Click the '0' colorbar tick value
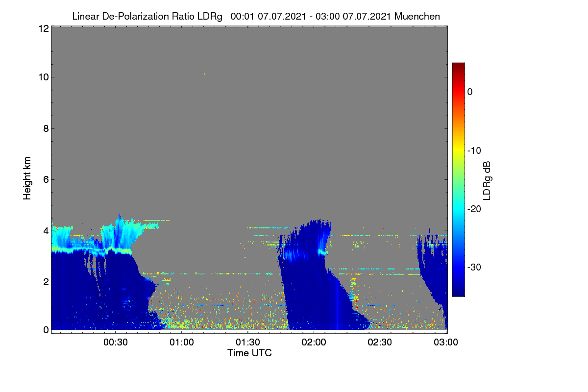Viewport: 588px width, 392px height. [470, 92]
